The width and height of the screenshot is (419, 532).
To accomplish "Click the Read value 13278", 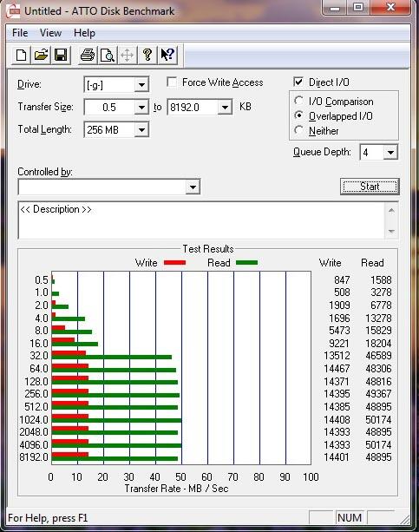I will [x=378, y=319].
